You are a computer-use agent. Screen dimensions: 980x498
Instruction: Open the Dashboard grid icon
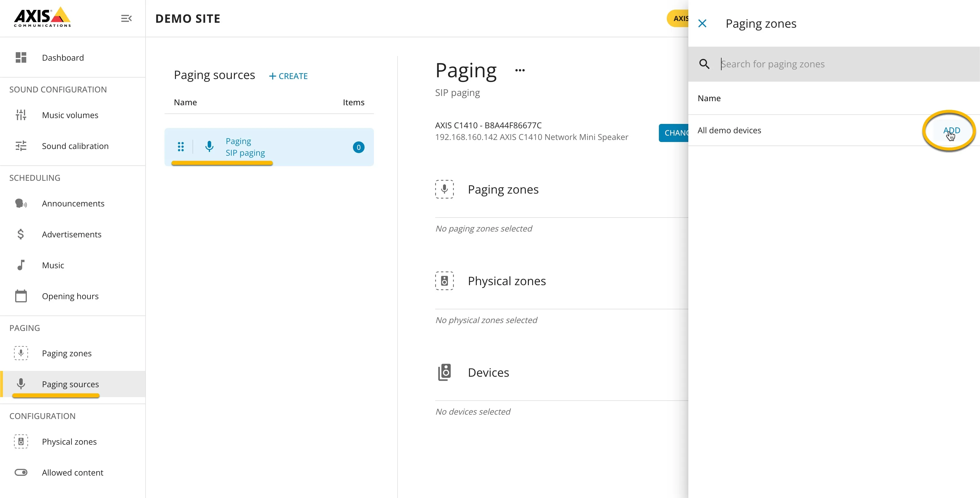point(21,57)
